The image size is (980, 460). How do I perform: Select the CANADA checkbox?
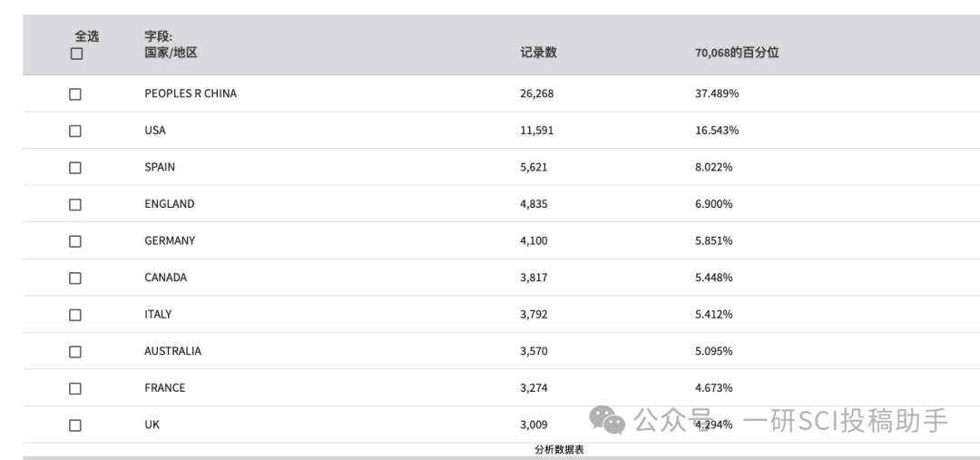pos(75,278)
